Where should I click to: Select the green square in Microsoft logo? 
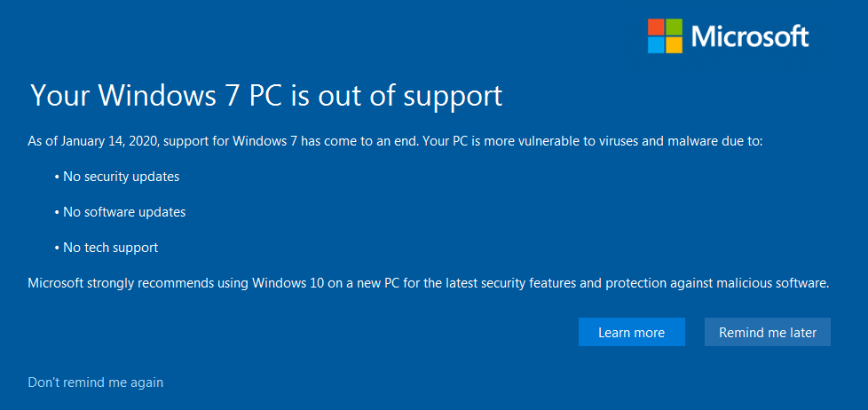674,28
